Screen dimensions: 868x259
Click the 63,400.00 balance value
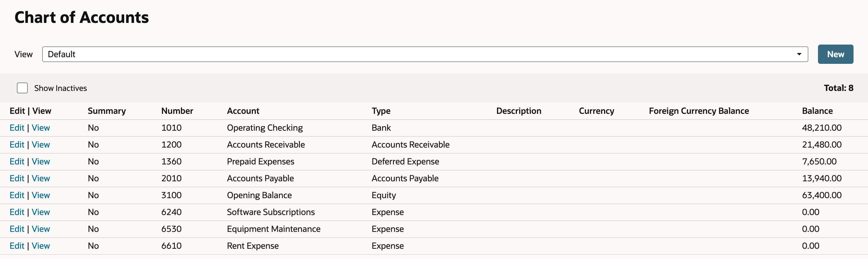click(822, 195)
